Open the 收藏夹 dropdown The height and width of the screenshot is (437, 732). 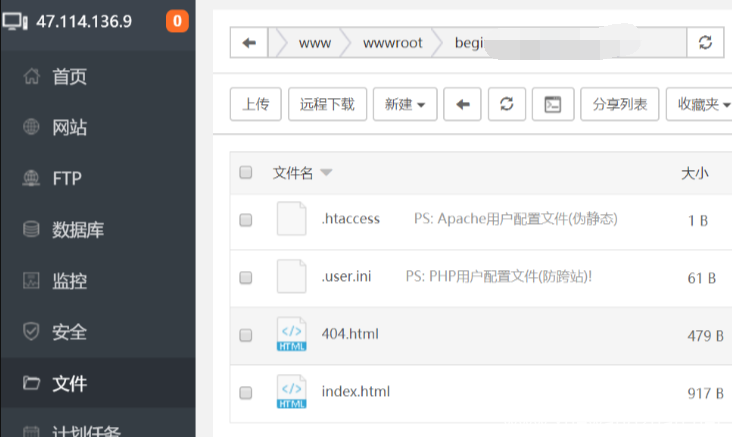pos(701,104)
